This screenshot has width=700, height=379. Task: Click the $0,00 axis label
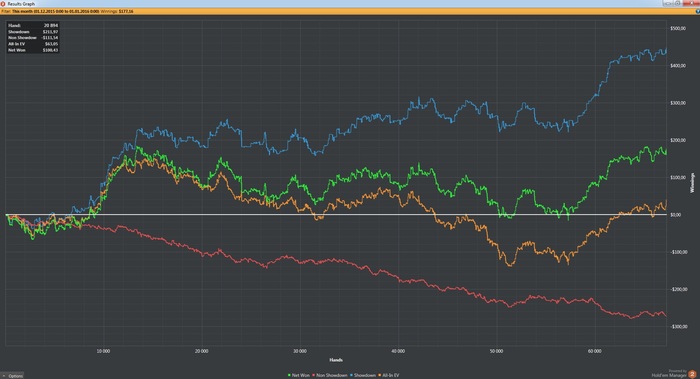point(676,215)
